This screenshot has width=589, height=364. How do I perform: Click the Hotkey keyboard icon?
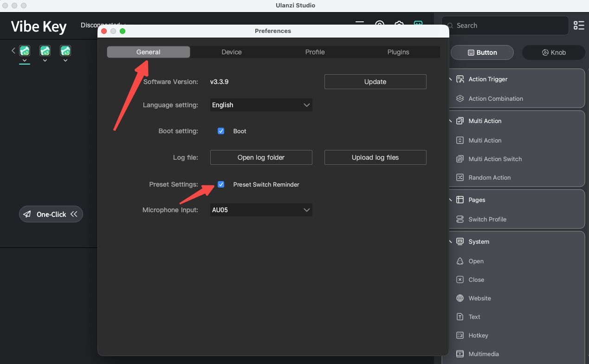[460, 335]
